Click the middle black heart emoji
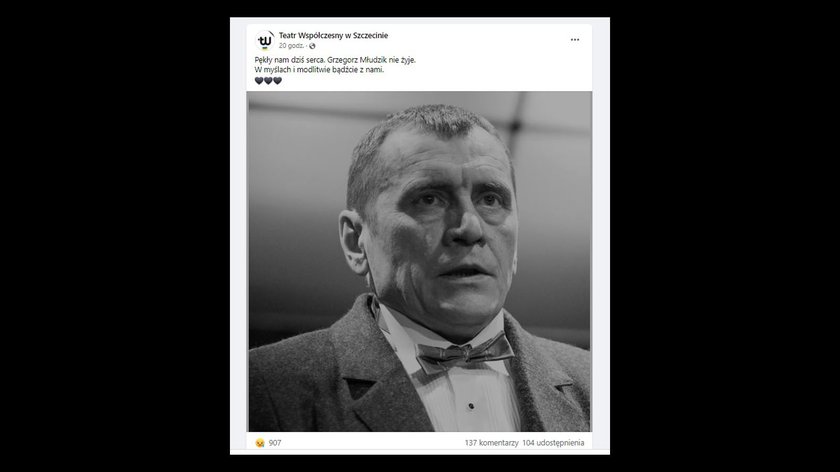 [x=268, y=80]
